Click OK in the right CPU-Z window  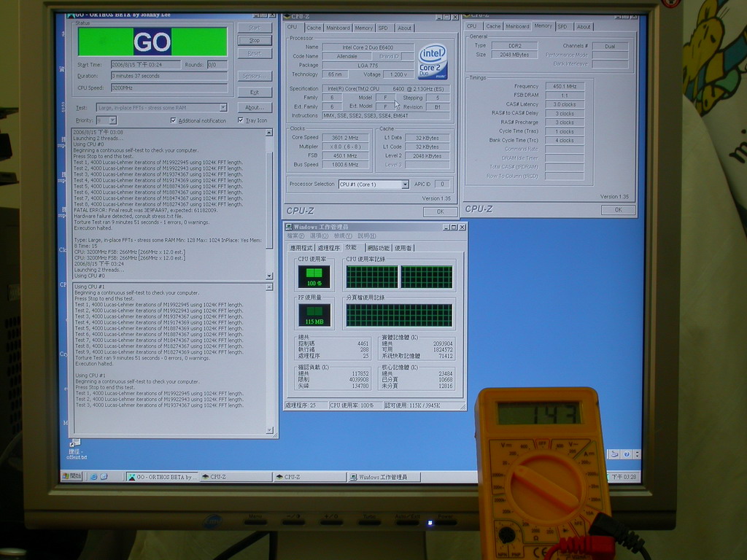(618, 209)
